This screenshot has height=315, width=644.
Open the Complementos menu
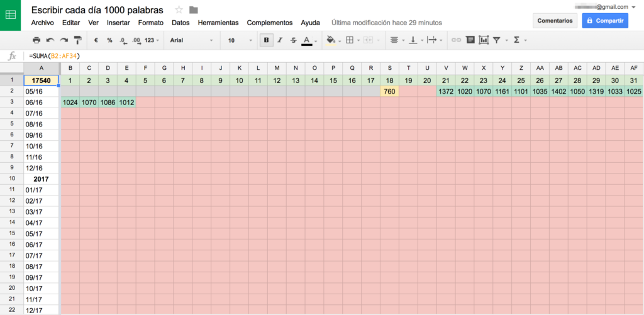click(x=270, y=23)
